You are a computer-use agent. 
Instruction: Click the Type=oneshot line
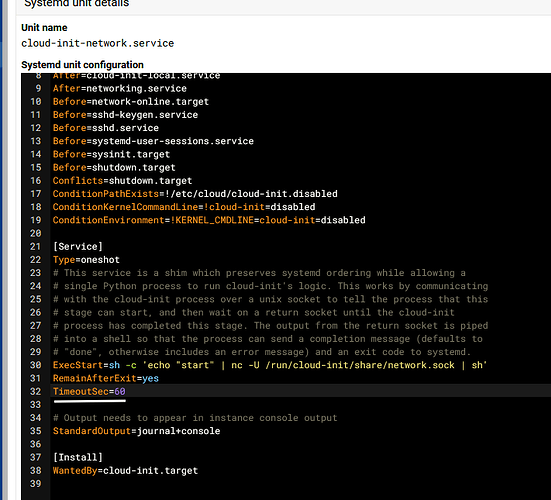pos(86,260)
